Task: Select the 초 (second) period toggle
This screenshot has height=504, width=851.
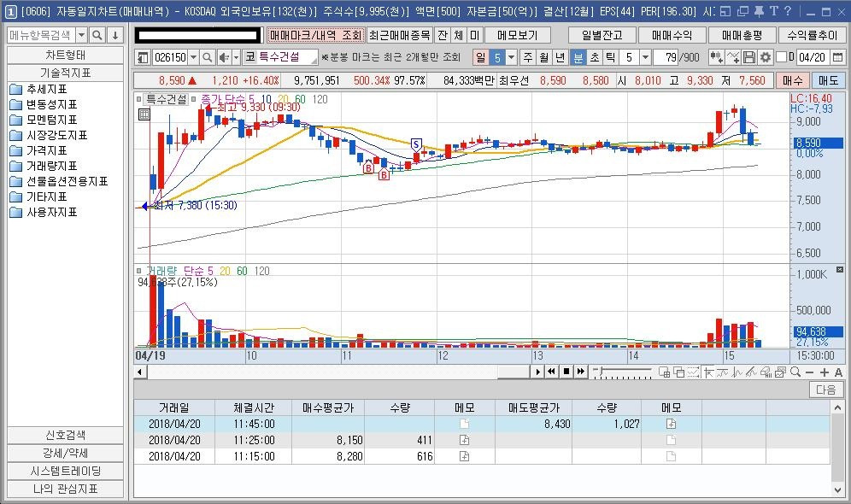Action: click(595, 57)
